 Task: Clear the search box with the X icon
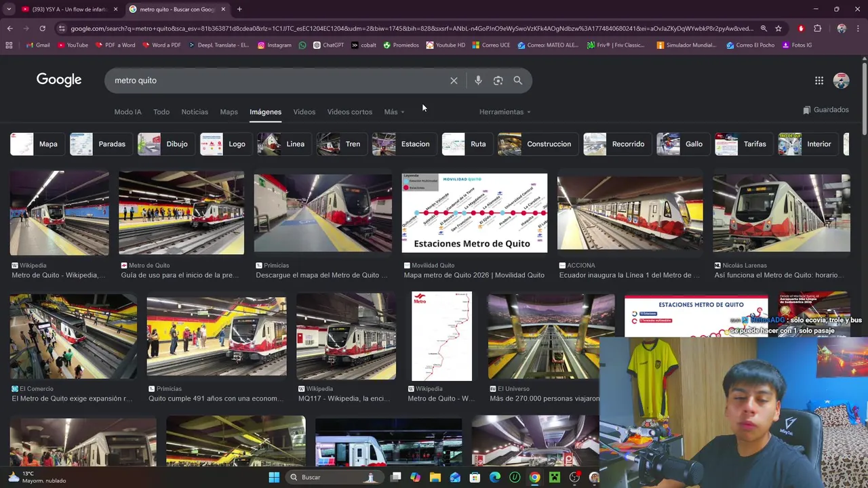click(454, 81)
